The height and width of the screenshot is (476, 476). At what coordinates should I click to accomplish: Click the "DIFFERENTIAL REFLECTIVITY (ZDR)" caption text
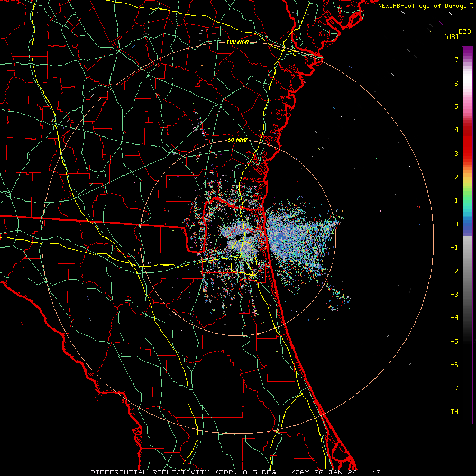pyautogui.click(x=165, y=472)
